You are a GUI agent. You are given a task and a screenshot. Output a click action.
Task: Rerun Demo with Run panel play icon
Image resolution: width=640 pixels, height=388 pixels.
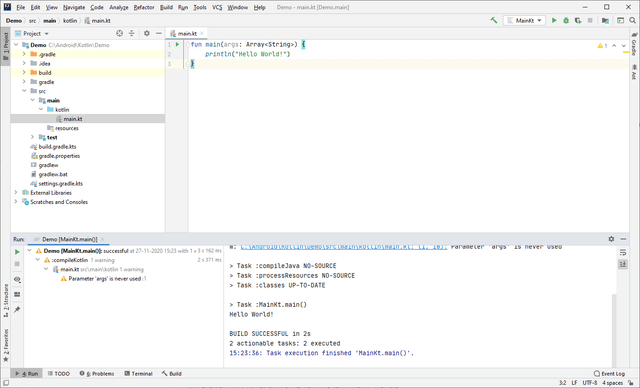click(17, 252)
